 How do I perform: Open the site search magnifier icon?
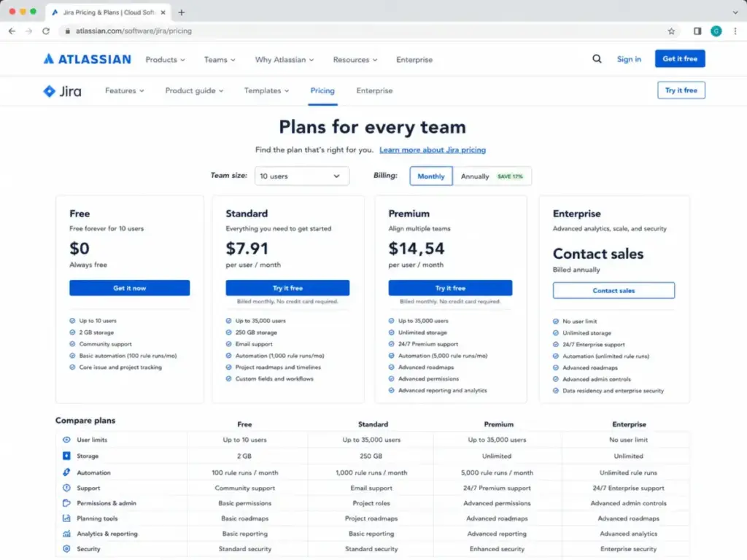(x=597, y=59)
